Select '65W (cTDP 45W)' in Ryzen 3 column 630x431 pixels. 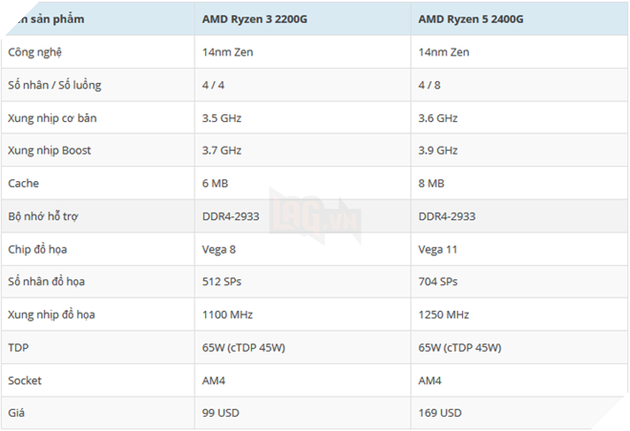[x=243, y=348]
